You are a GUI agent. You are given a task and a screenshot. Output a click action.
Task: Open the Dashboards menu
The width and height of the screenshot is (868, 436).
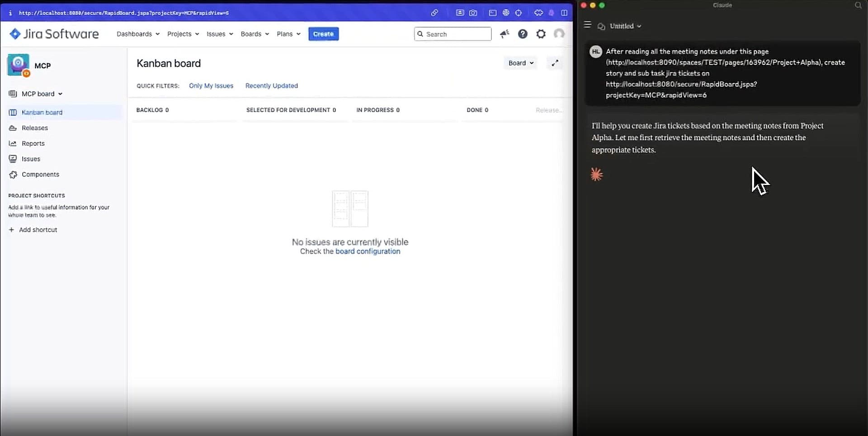(138, 34)
